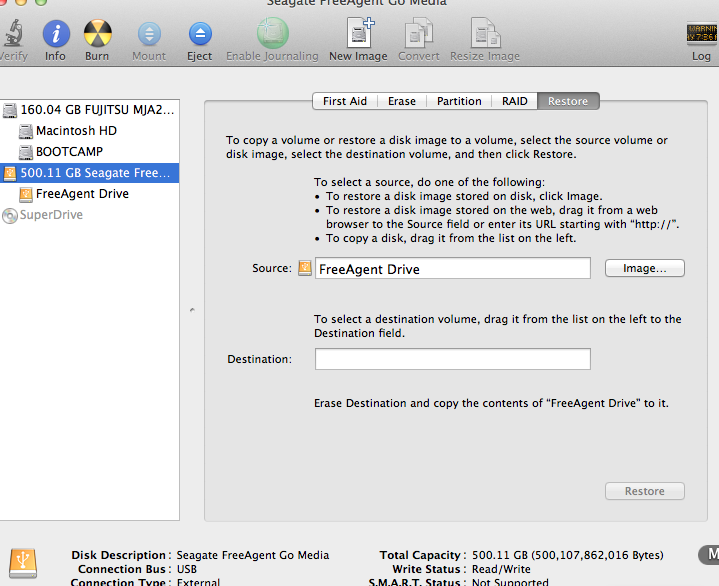
Task: Click the Disk Description value text
Action: coord(253,555)
